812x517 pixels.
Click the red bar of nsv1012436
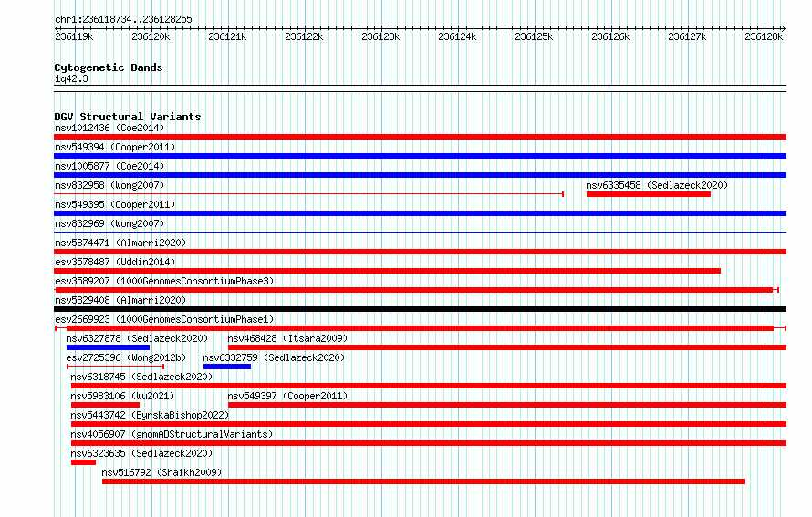tap(420, 137)
